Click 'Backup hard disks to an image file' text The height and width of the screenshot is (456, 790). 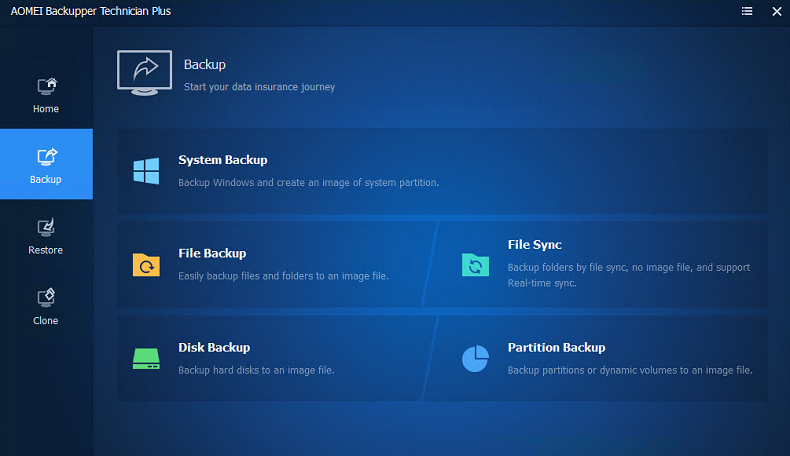click(x=256, y=370)
